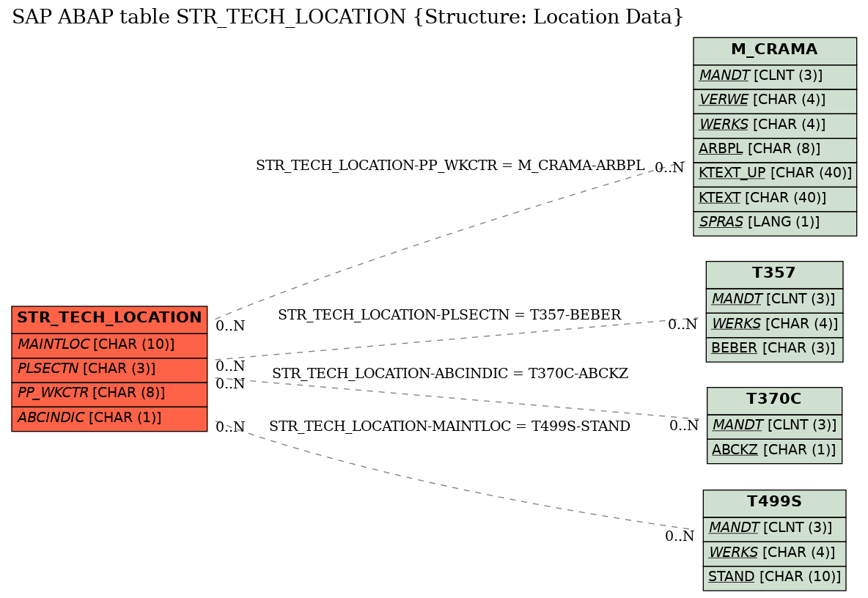Select the PLSECTN [CHAR (3)] field row
The image size is (868, 598).
pyautogui.click(x=110, y=369)
